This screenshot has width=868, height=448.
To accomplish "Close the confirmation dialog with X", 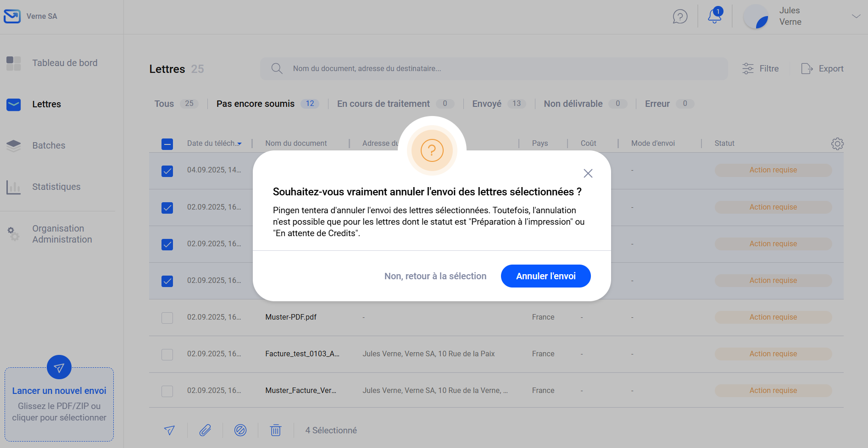I will pyautogui.click(x=588, y=173).
